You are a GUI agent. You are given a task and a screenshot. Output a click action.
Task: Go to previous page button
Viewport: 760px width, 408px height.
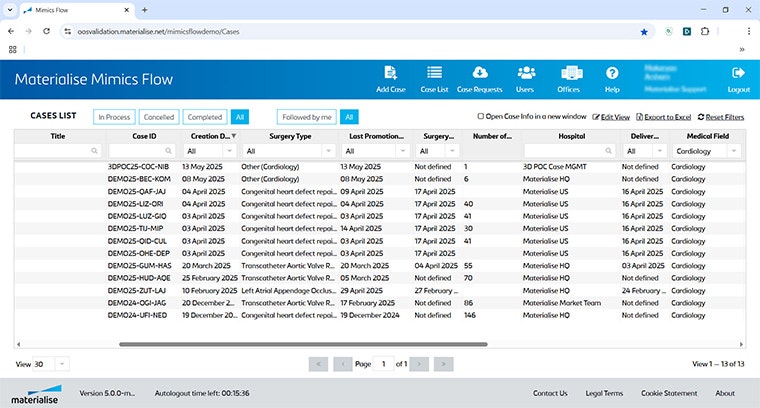tap(343, 364)
